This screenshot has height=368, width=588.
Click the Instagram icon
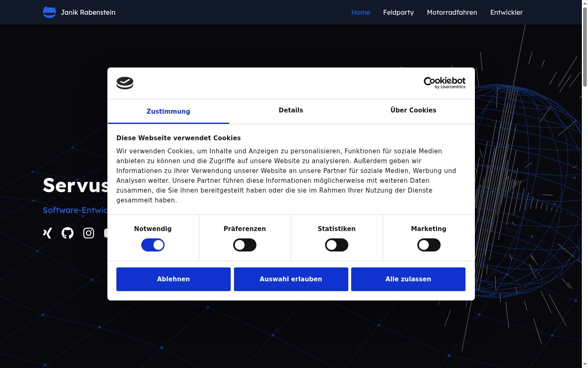[x=89, y=233]
